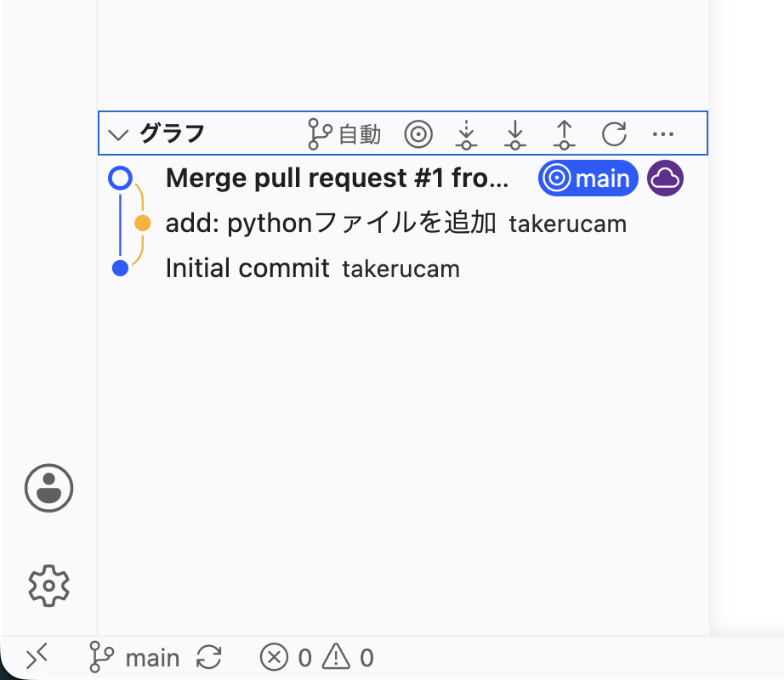Image resolution: width=784 pixels, height=680 pixels.
Task: Click the remote window indicator in status bar
Action: pyautogui.click(x=37, y=658)
